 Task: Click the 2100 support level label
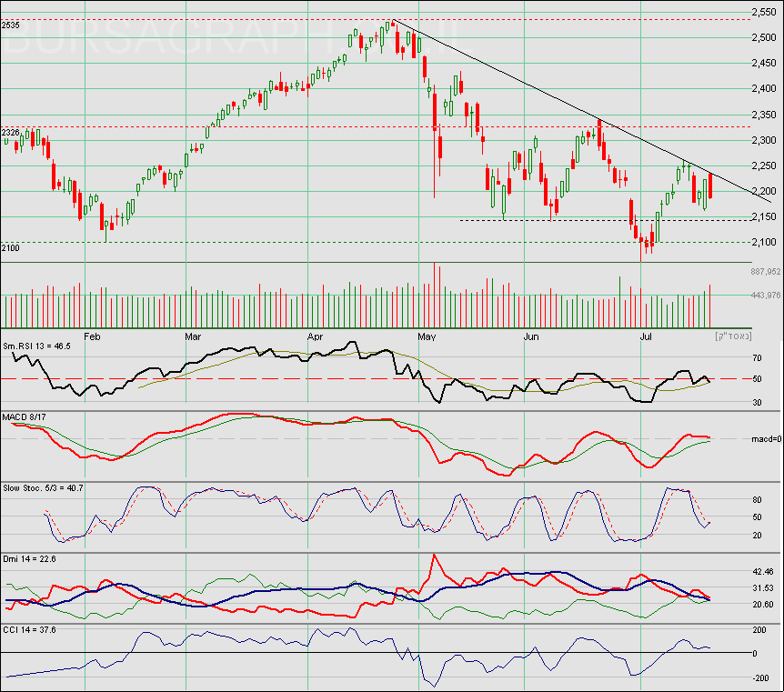click(11, 248)
